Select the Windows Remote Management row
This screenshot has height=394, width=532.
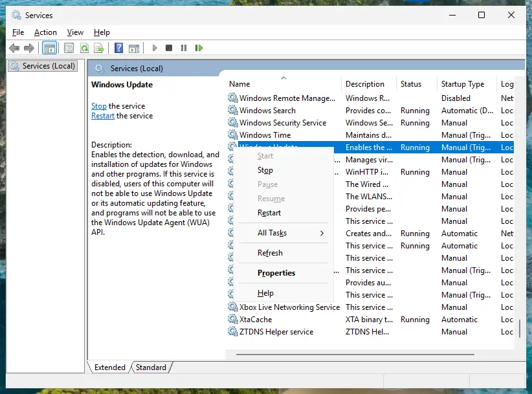point(370,98)
